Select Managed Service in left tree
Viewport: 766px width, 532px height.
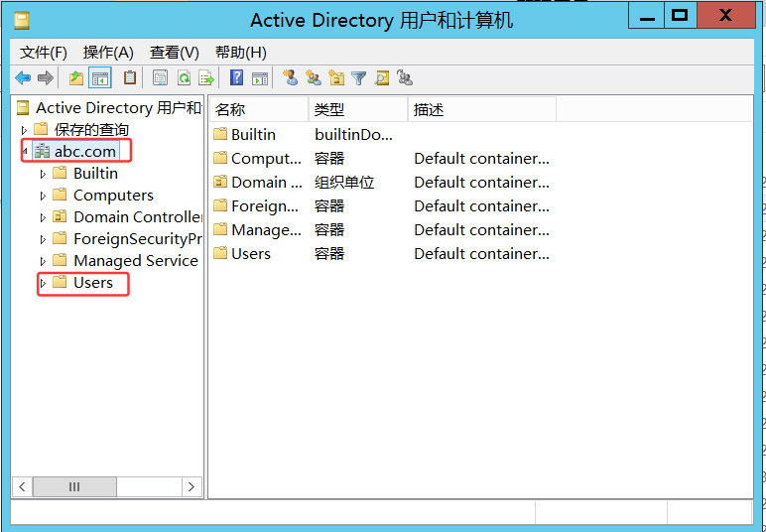click(x=136, y=261)
